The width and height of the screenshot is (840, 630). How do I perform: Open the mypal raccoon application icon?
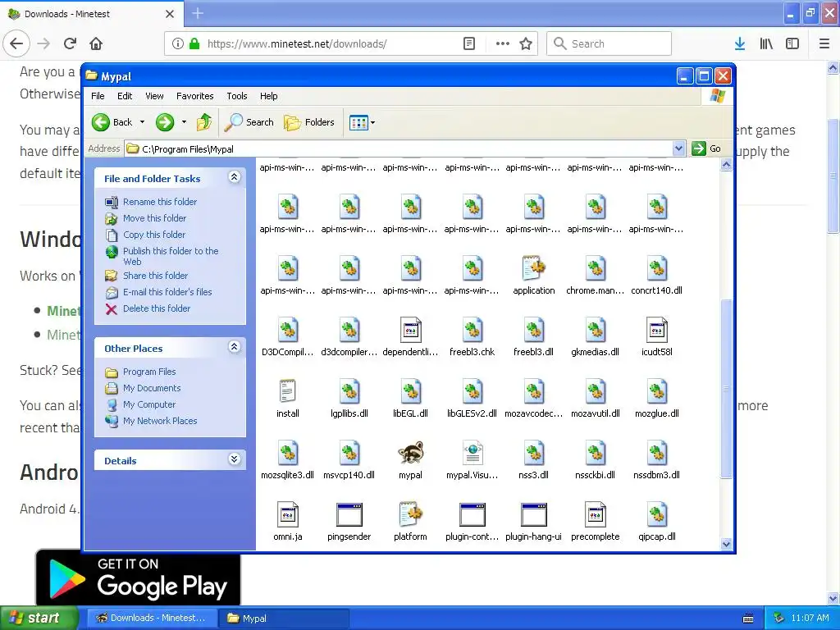(x=410, y=454)
